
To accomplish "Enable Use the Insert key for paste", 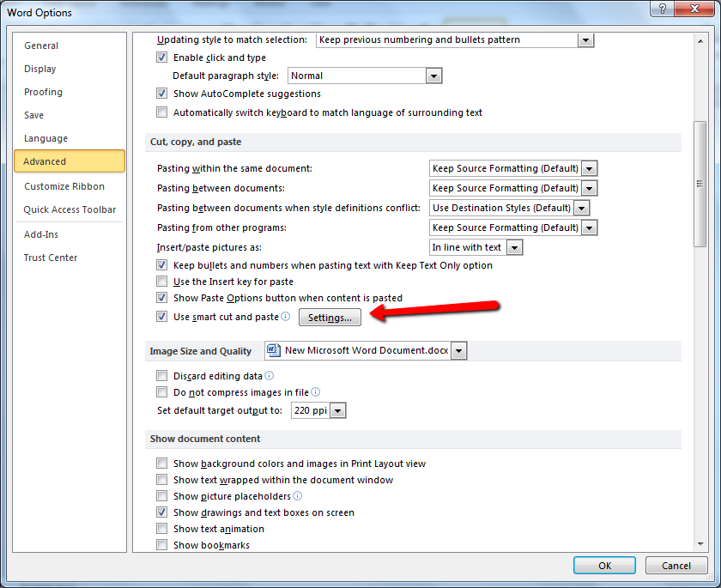I will tap(162, 282).
